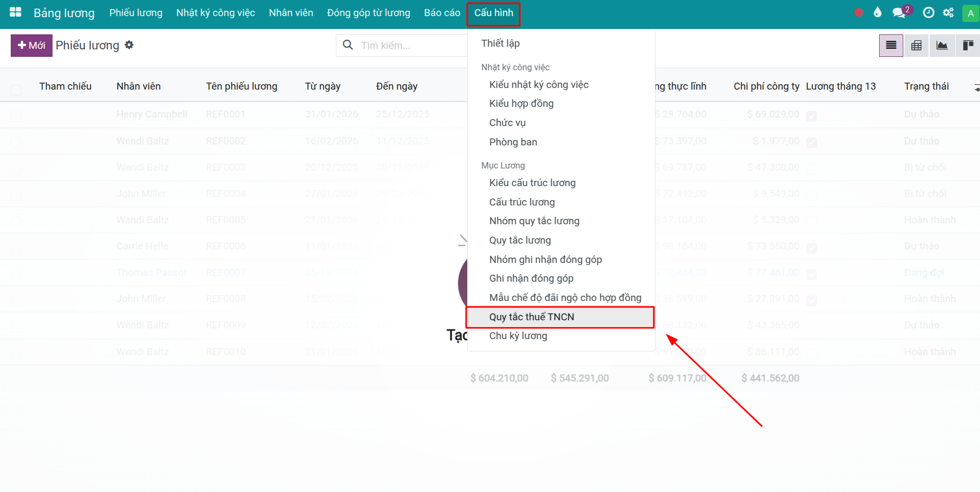The image size is (980, 492).
Task: Switch to pivot table view
Action: click(917, 46)
